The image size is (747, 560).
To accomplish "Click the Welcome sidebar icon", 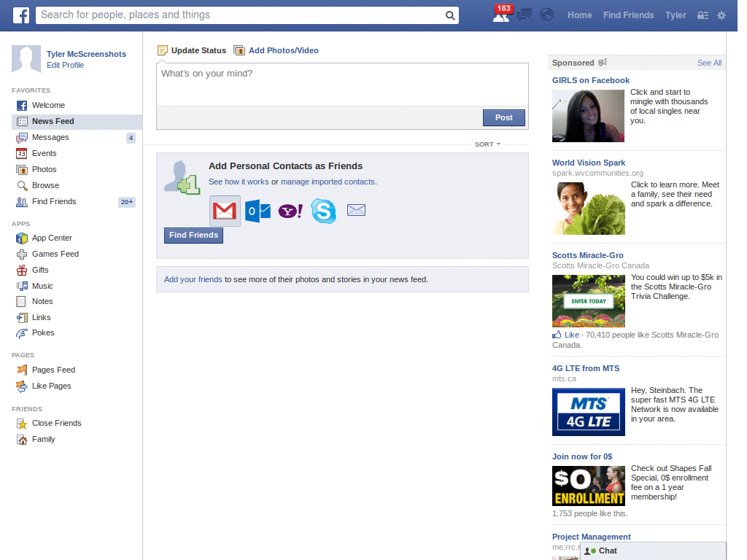I will coord(21,105).
